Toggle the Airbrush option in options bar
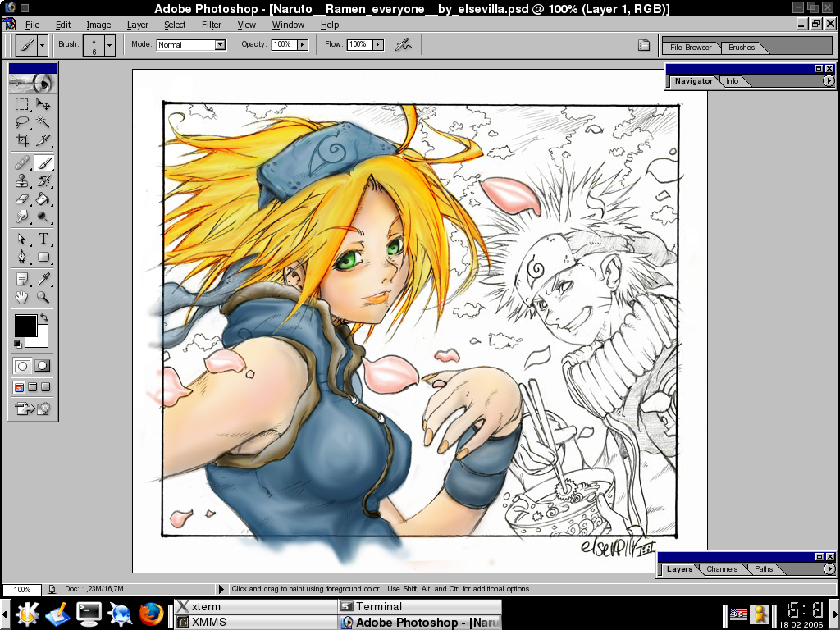Viewport: 840px width, 630px height. coord(403,45)
